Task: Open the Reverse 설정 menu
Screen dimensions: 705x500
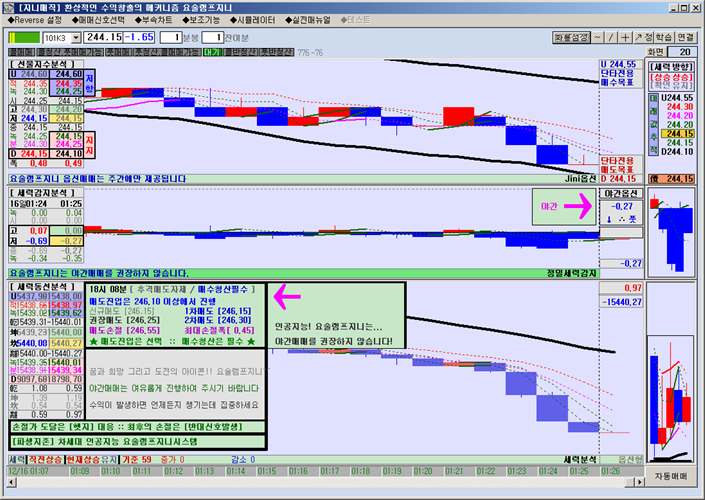Action: click(x=35, y=20)
